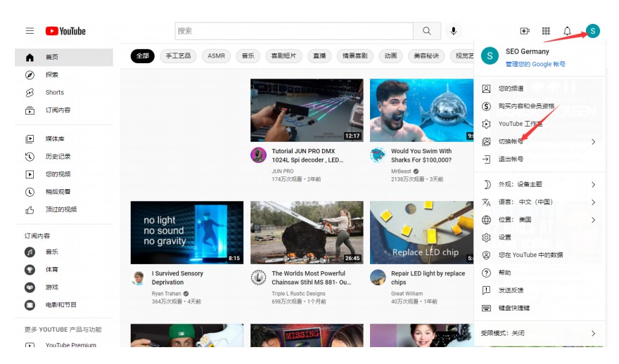This screenshot has height=364, width=619.
Task: Open MrBeast channel avatar
Action: click(x=378, y=155)
